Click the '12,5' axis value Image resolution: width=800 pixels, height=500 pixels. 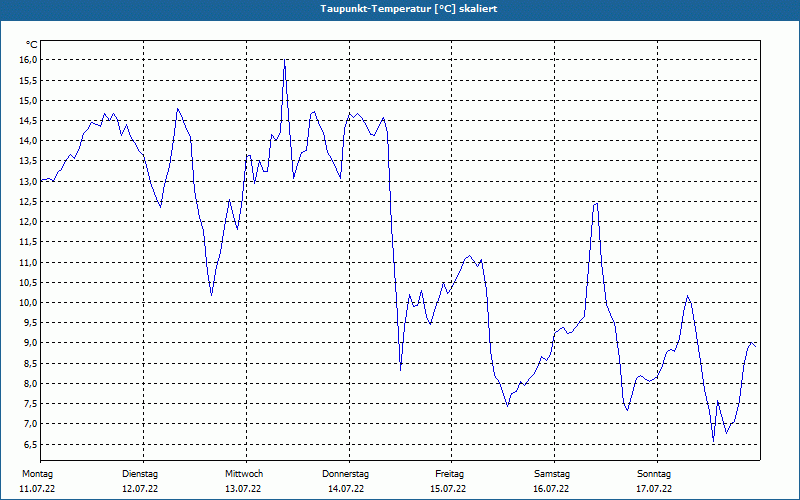[x=29, y=202]
